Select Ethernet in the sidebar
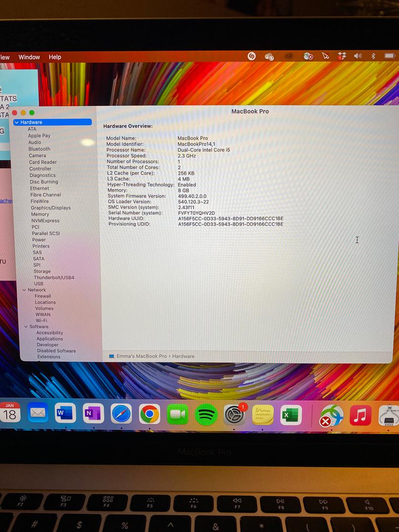Viewport: 399px width, 532px height. [x=39, y=188]
